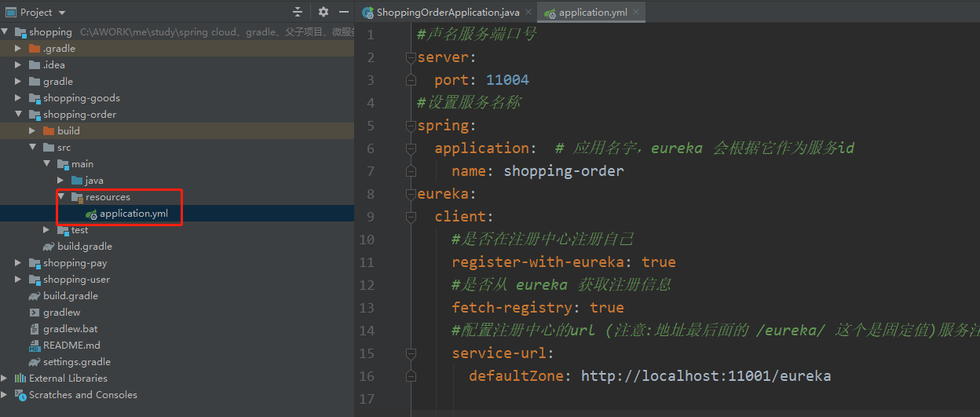The width and height of the screenshot is (980, 417).
Task: Fold the server block at line 2
Action: (x=410, y=57)
